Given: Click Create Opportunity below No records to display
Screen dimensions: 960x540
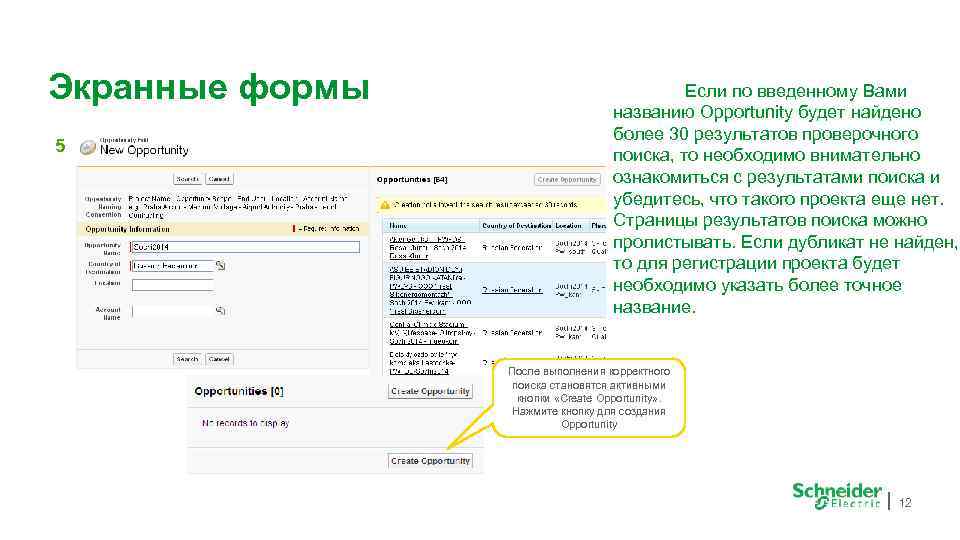Looking at the screenshot, I should pyautogui.click(x=430, y=461).
